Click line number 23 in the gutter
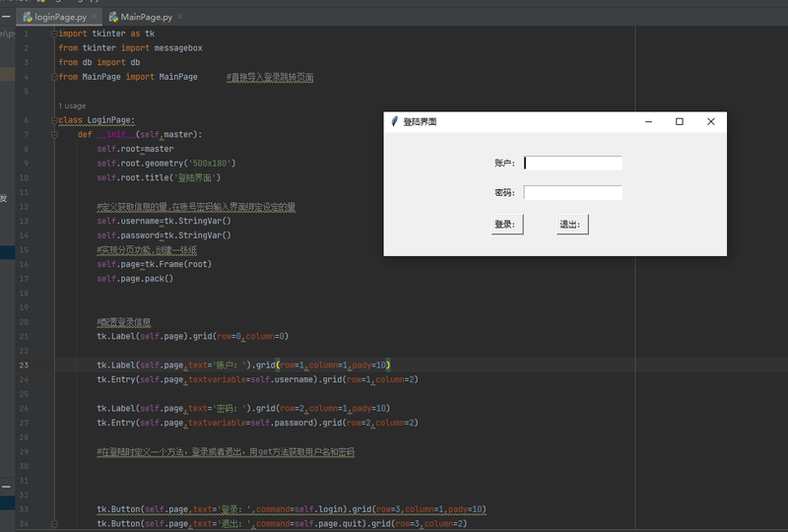The image size is (788, 532). 24,366
